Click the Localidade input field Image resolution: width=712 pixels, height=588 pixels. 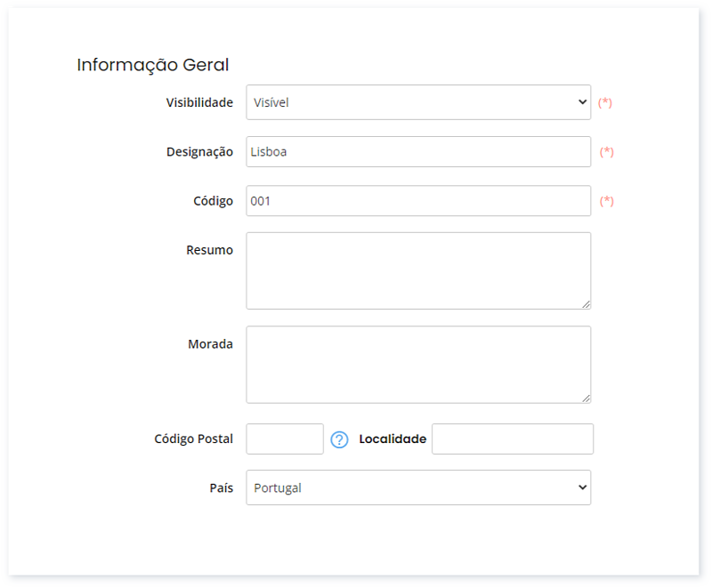pyautogui.click(x=512, y=439)
